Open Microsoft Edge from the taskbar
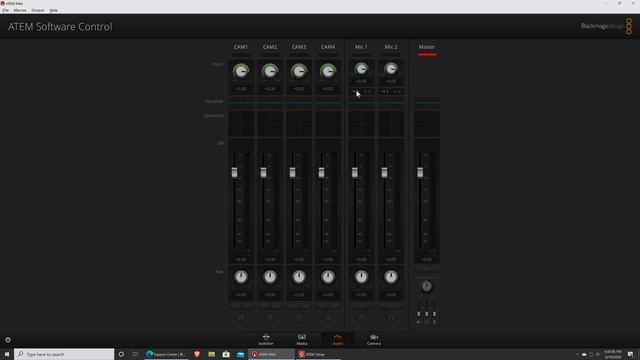This screenshot has width=640, height=360. pos(165,354)
